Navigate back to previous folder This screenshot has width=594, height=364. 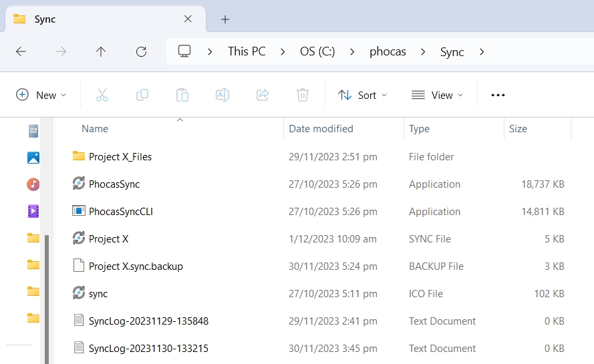coord(21,51)
